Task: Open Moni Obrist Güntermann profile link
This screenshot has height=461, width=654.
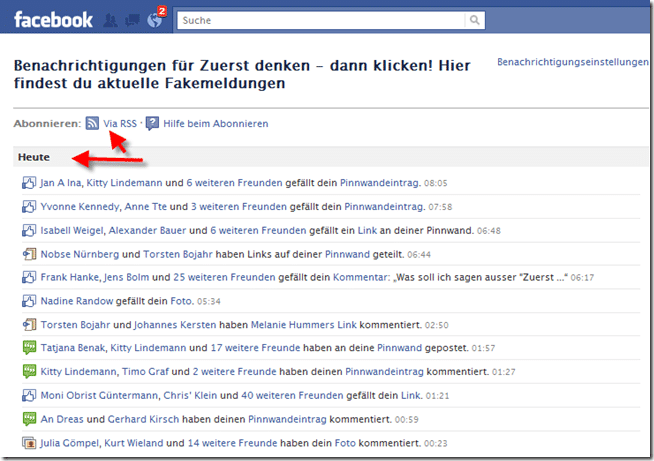Action: (99, 395)
